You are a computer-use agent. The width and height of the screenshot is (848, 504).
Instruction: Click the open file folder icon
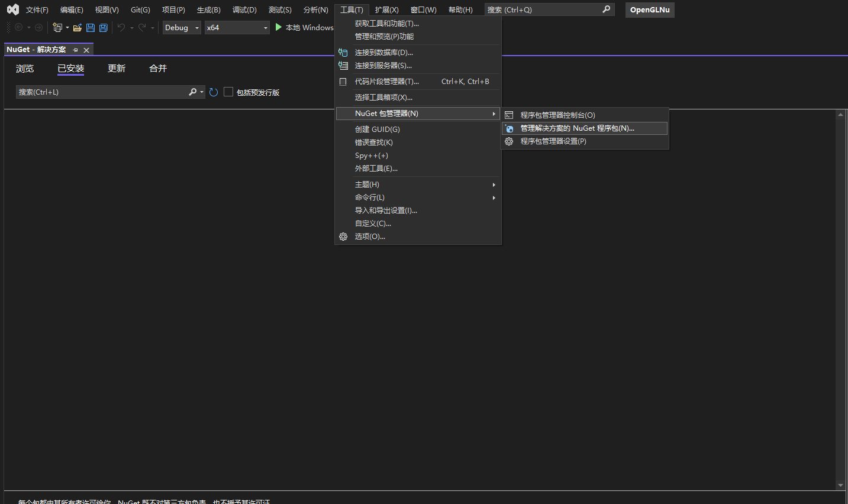click(77, 27)
